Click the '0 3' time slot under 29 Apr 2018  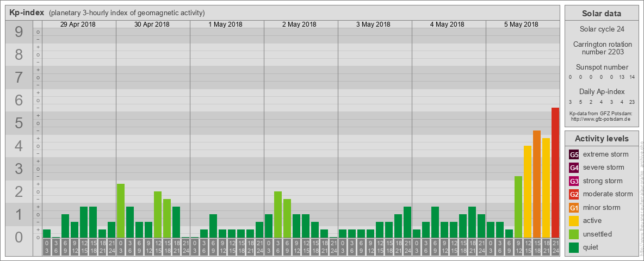[47, 247]
